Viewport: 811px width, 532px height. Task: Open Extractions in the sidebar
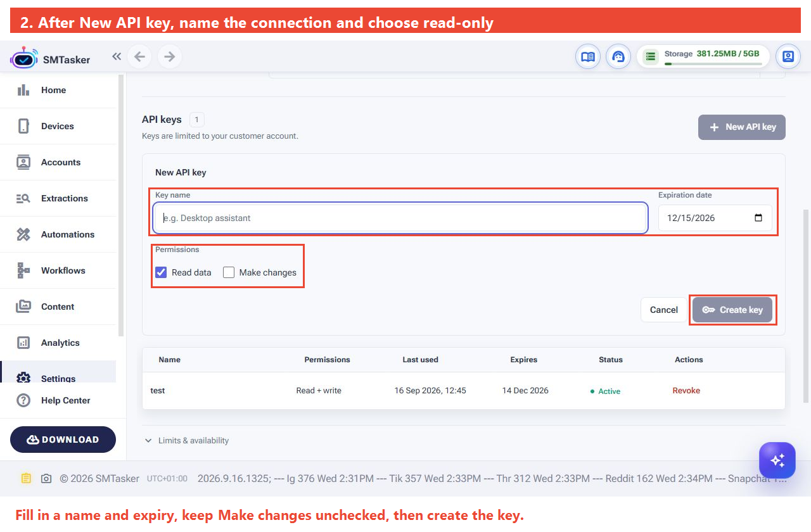coord(58,198)
